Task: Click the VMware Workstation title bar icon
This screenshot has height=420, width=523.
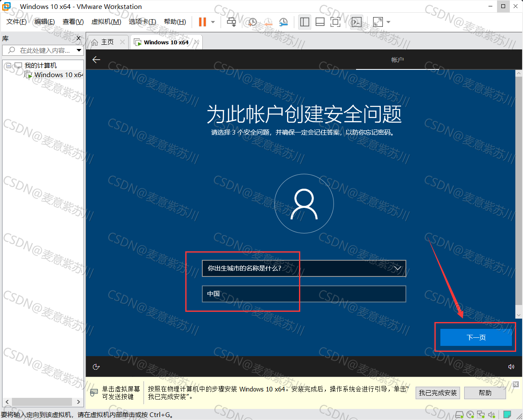Action: [x=7, y=6]
